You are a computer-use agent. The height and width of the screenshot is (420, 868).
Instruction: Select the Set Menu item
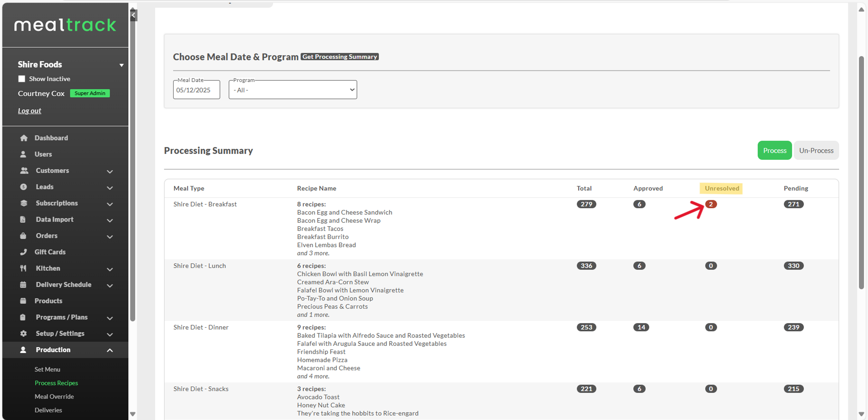click(x=47, y=369)
